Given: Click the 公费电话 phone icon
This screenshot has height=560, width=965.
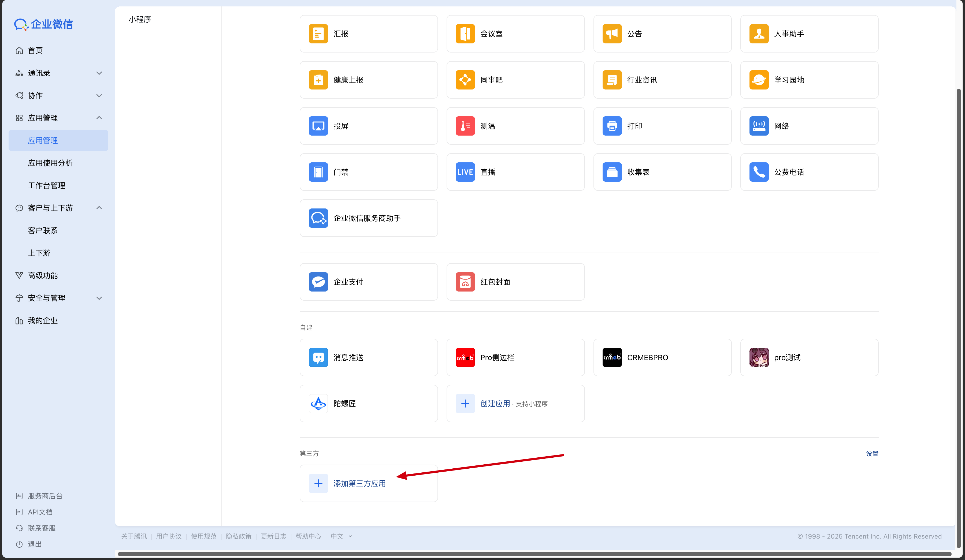Looking at the screenshot, I should point(759,172).
